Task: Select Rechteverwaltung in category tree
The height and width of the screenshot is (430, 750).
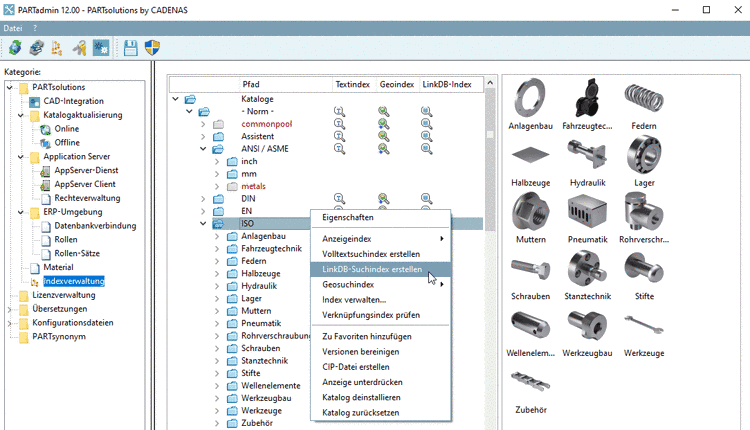Action: (87, 198)
